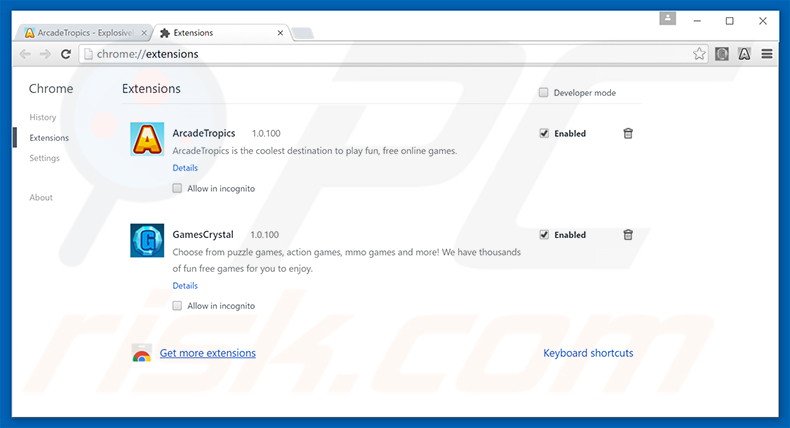
Task: Reload the extensions page
Action: coord(66,54)
